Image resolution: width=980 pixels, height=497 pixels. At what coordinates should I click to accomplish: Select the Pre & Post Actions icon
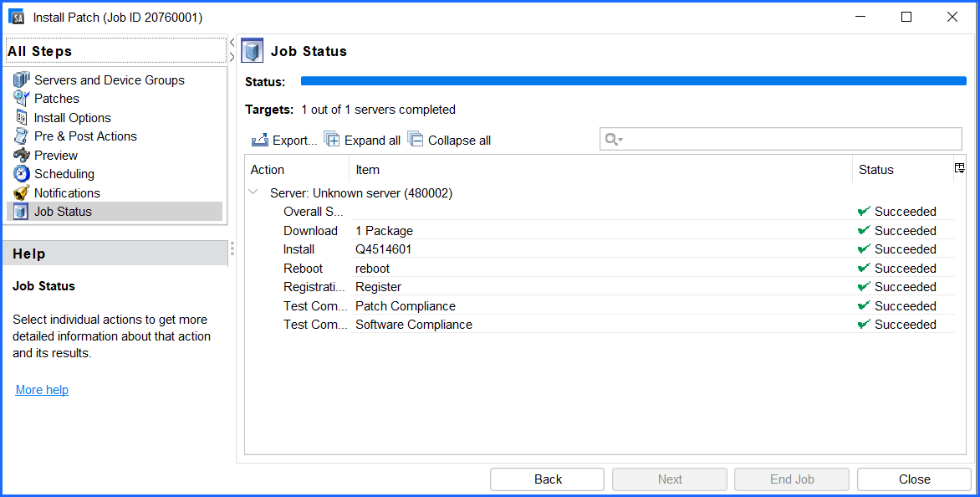(23, 136)
